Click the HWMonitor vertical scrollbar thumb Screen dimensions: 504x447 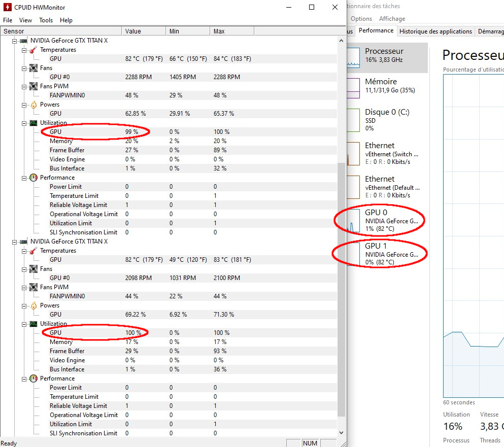point(342,289)
